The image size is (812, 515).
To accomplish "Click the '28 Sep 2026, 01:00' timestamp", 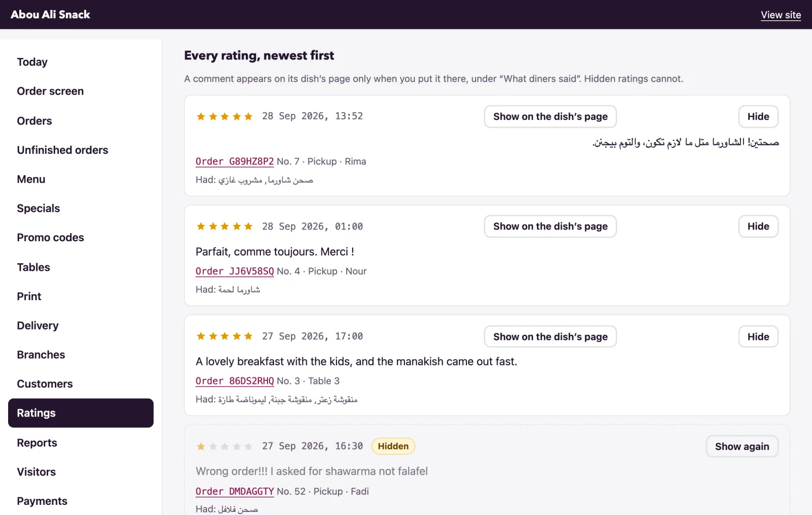I will pyautogui.click(x=312, y=227).
